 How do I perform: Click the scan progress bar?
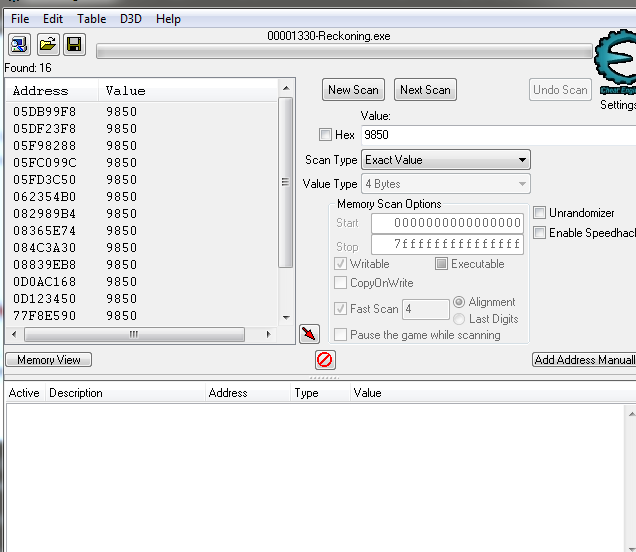(x=344, y=52)
